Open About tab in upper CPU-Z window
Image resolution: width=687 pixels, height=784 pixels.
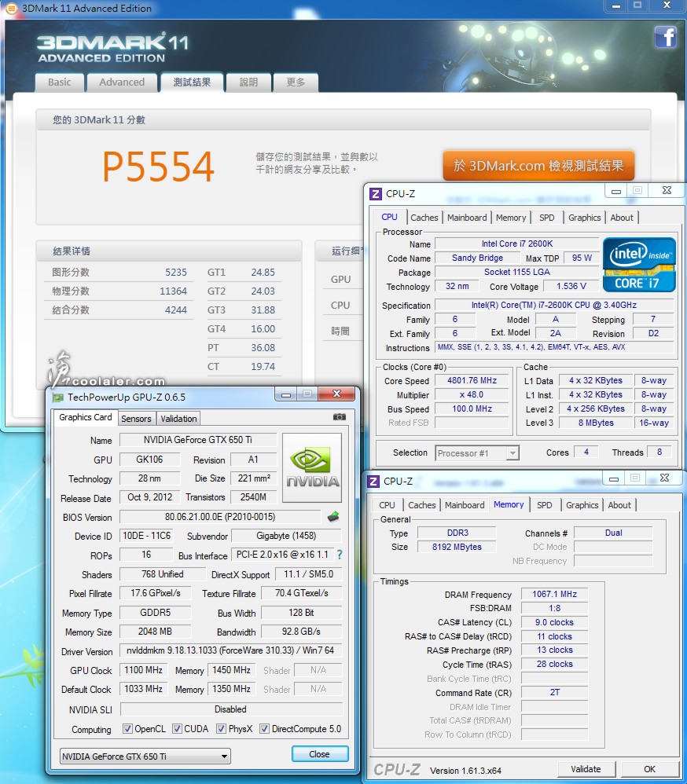(x=622, y=218)
